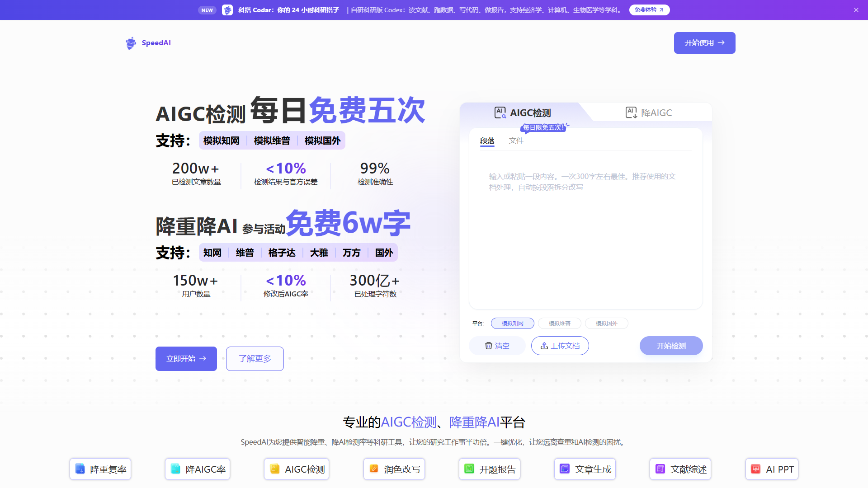Close the top promotional banner
Viewport: 868px width, 488px height.
click(x=856, y=10)
